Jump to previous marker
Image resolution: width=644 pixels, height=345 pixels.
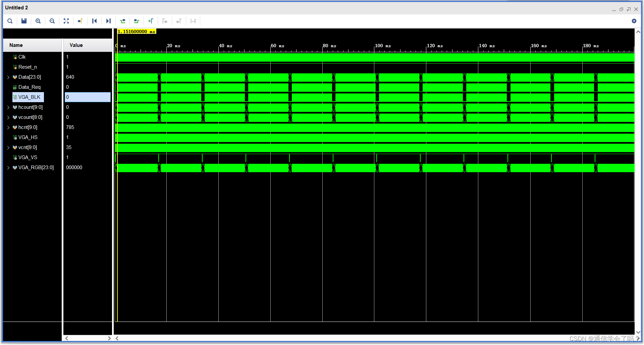click(x=165, y=21)
